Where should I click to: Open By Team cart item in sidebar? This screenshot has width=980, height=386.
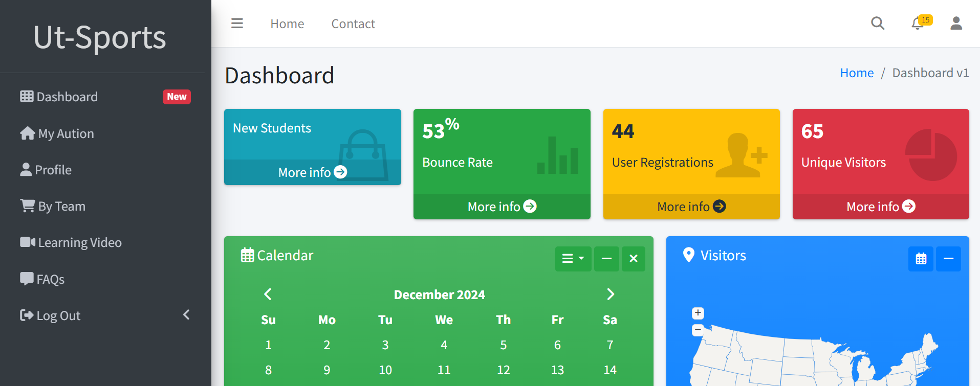coord(61,206)
